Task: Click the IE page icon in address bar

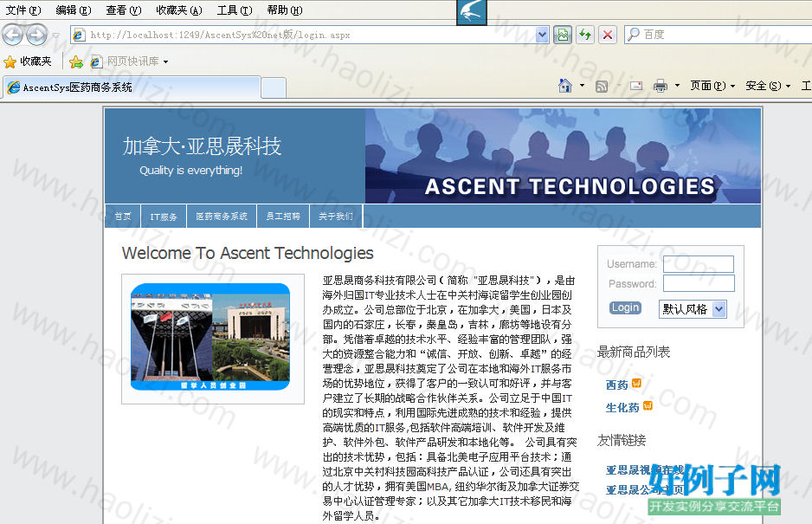Action: coord(79,35)
